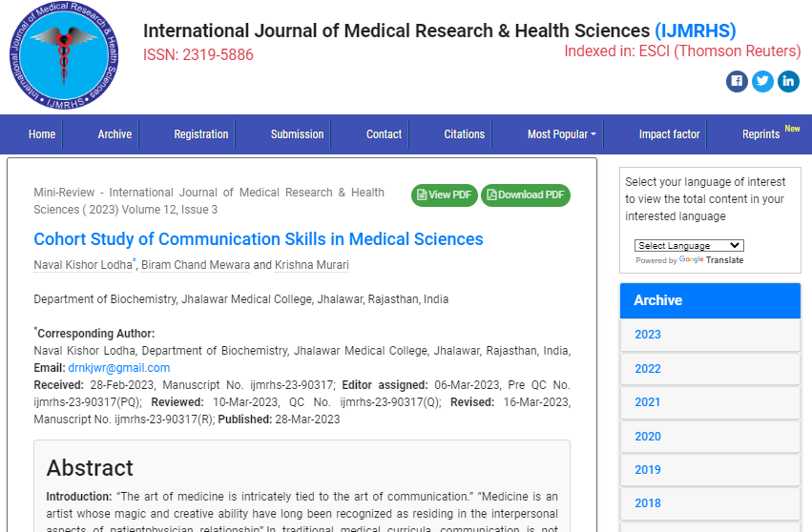Open the Contact menu item
The height and width of the screenshot is (532, 812).
[x=384, y=134]
